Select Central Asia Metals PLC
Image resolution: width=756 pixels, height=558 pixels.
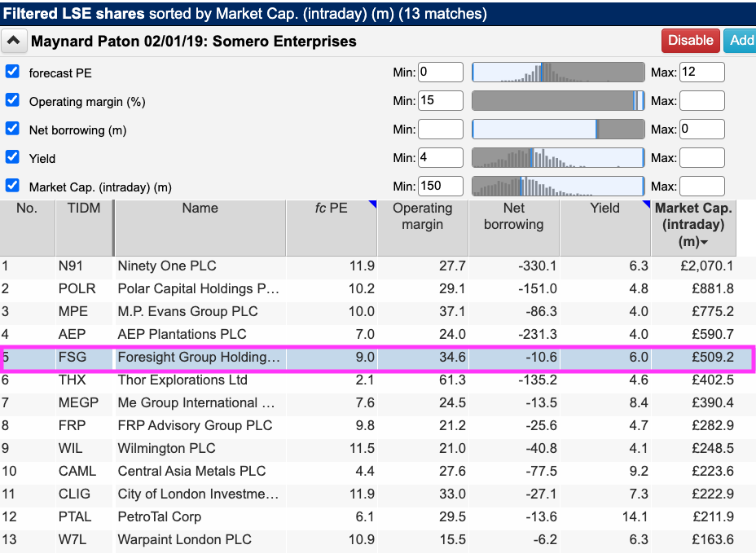pos(191,471)
